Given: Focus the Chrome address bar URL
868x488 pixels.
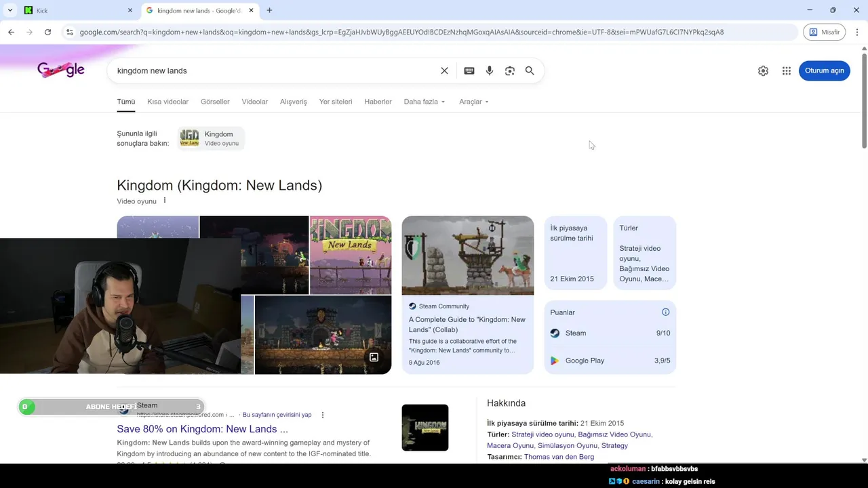Looking at the screenshot, I should [401, 32].
